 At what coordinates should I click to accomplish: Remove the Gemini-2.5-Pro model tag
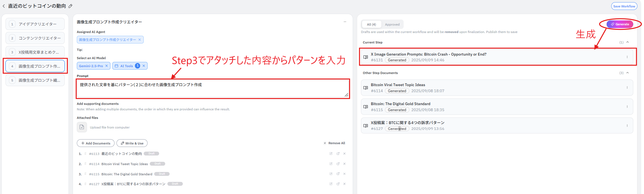click(107, 66)
